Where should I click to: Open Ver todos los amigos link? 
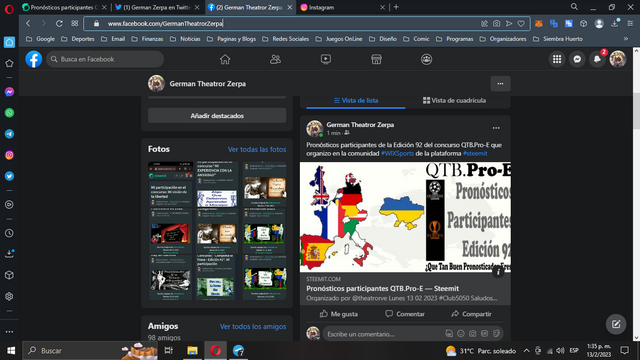point(253,327)
